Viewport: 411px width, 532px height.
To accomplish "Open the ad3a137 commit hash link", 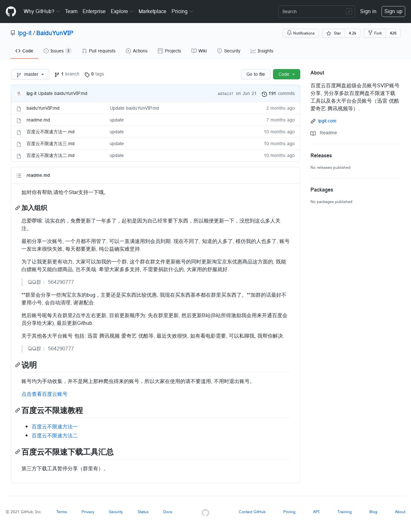I will [x=225, y=94].
